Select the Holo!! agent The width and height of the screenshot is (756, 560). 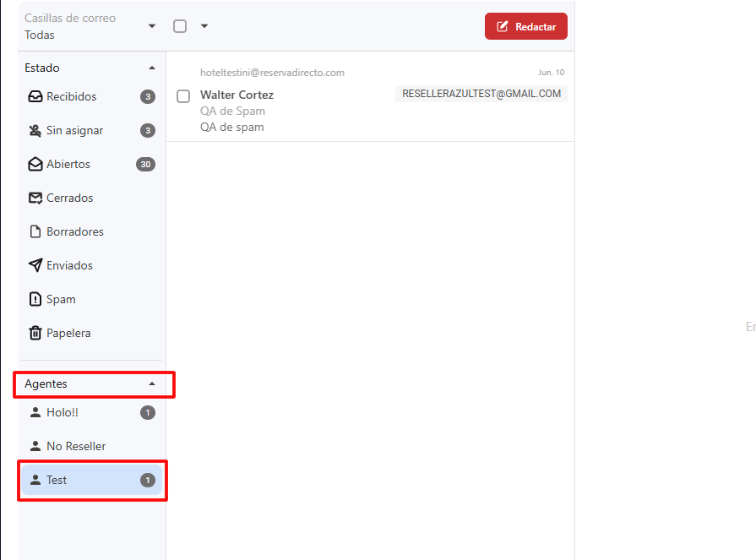click(63, 412)
